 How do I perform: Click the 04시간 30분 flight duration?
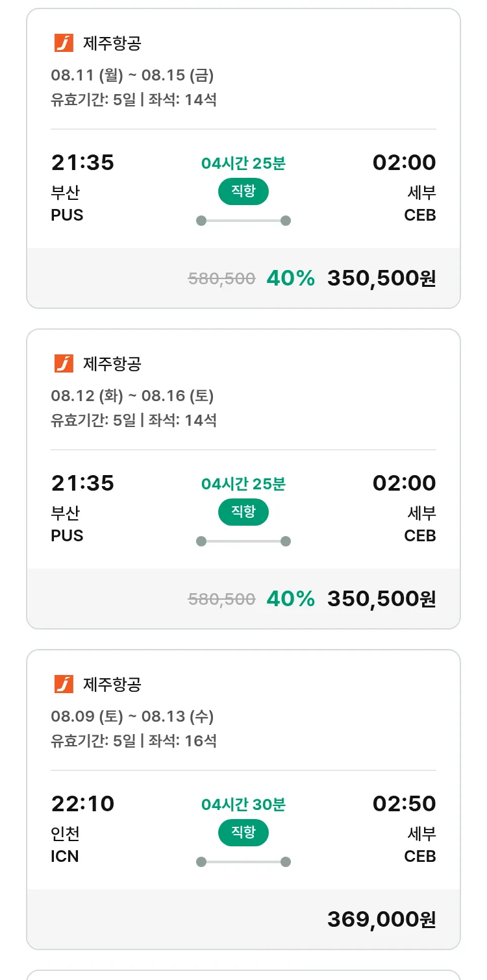pos(243,805)
